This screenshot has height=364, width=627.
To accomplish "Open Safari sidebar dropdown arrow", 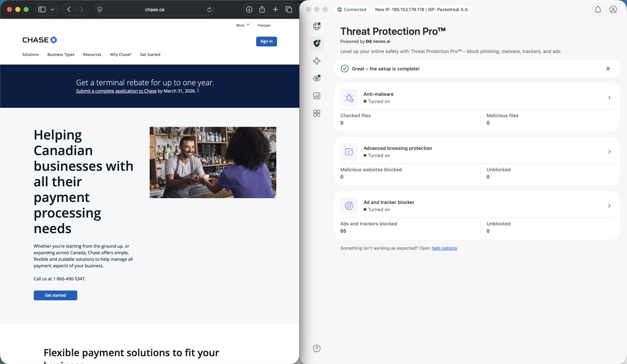I will click(52, 10).
